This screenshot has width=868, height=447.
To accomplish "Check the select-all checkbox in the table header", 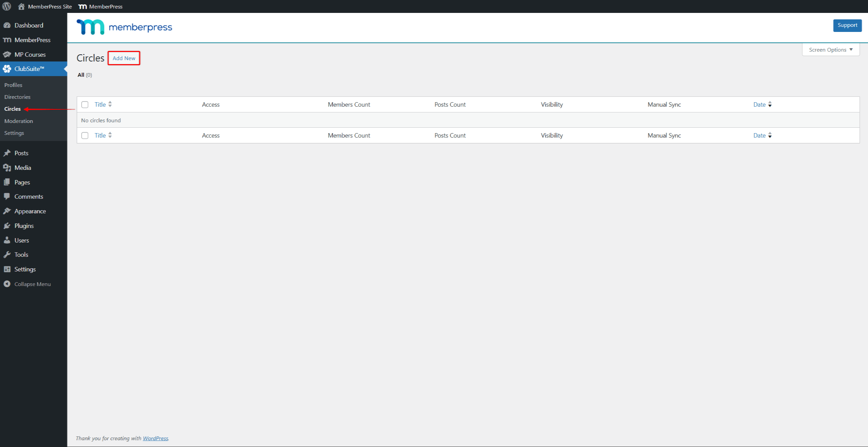I will 85,104.
